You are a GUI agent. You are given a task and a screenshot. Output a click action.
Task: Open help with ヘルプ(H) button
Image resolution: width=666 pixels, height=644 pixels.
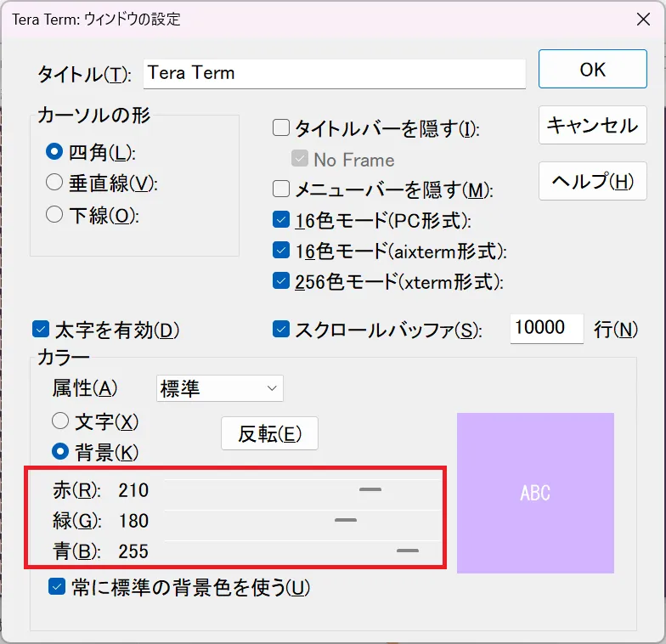(593, 181)
